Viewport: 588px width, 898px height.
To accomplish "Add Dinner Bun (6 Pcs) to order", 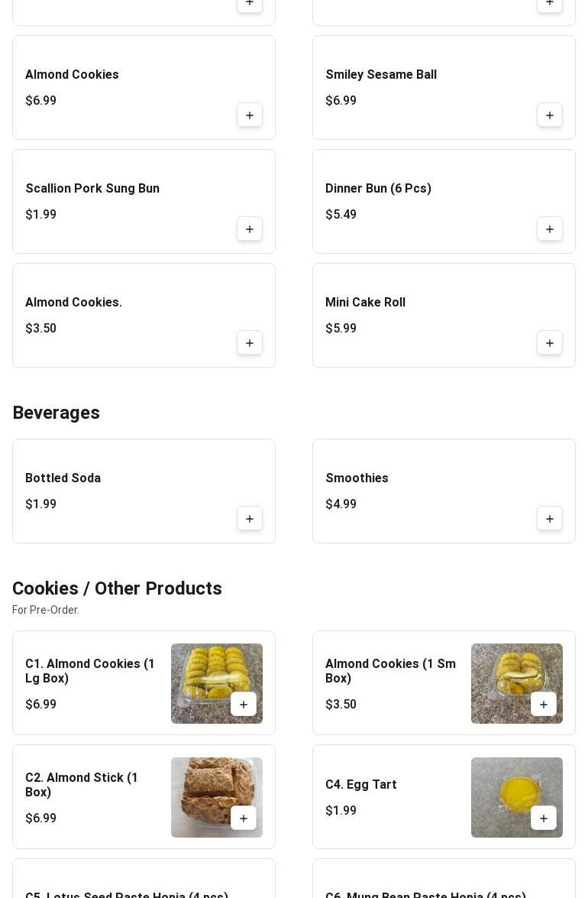I will 550,229.
